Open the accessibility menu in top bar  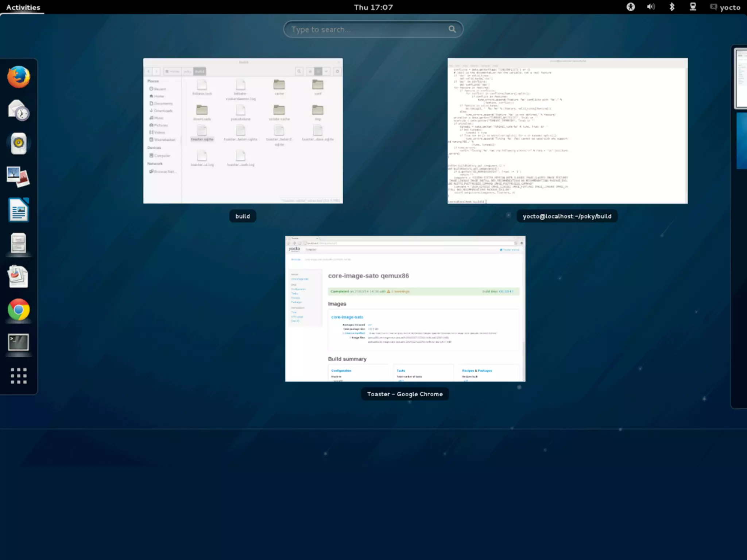pyautogui.click(x=631, y=7)
